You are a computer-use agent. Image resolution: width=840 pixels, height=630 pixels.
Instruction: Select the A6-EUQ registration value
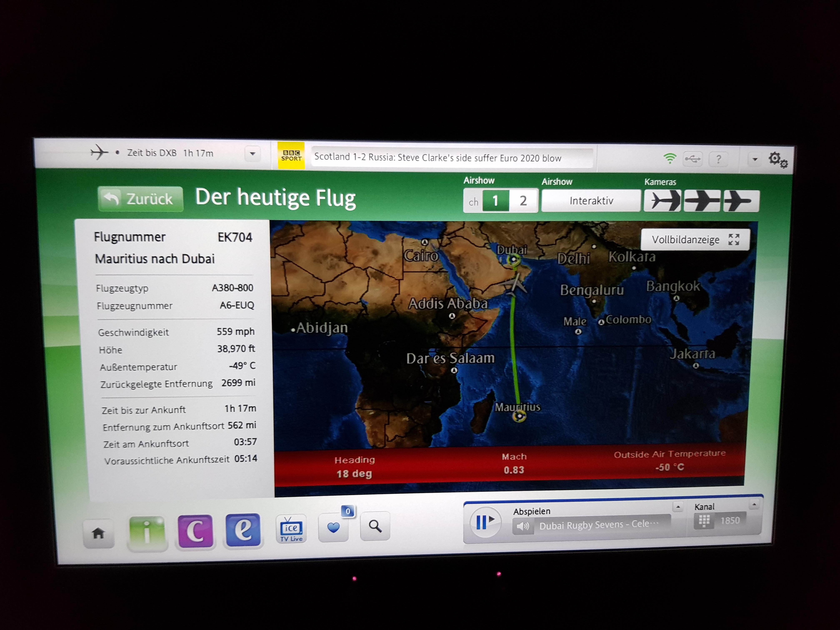pyautogui.click(x=237, y=305)
